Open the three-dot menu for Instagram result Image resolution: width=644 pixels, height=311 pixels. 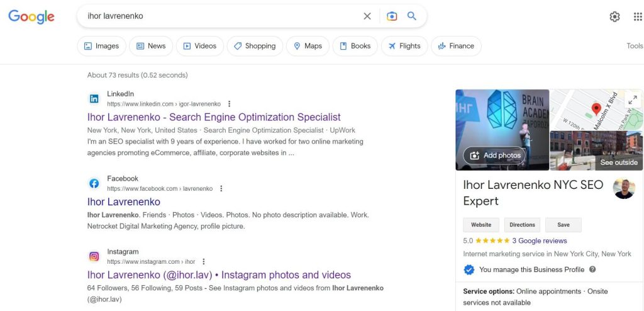pyautogui.click(x=203, y=262)
